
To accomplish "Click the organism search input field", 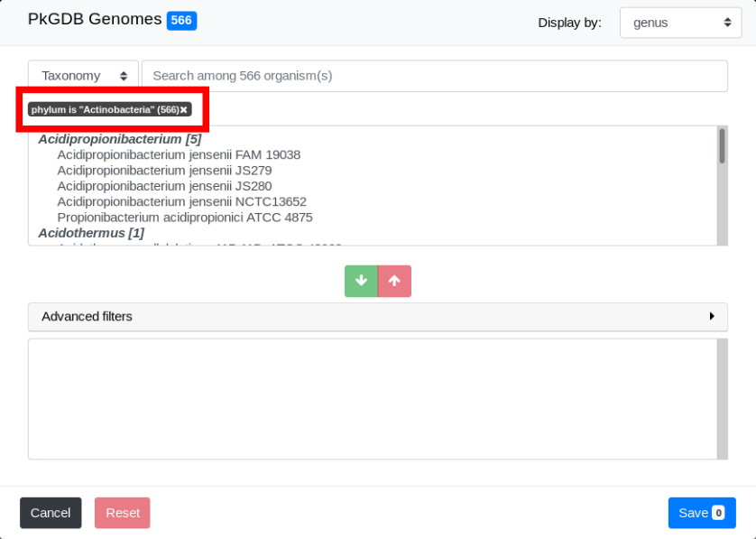I will point(435,76).
